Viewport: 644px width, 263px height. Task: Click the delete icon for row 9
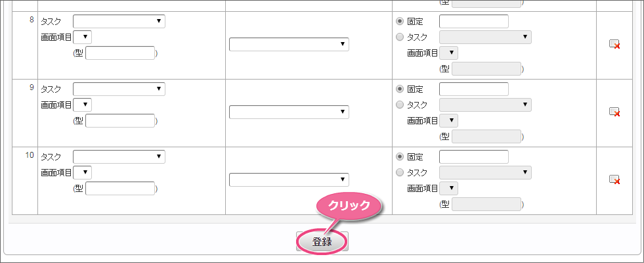tap(614, 112)
